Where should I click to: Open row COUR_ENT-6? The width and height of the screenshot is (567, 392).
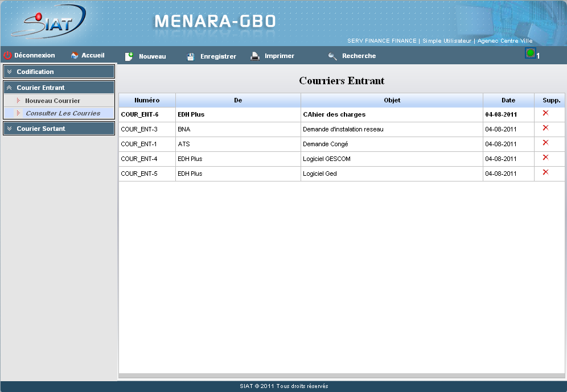(x=342, y=114)
